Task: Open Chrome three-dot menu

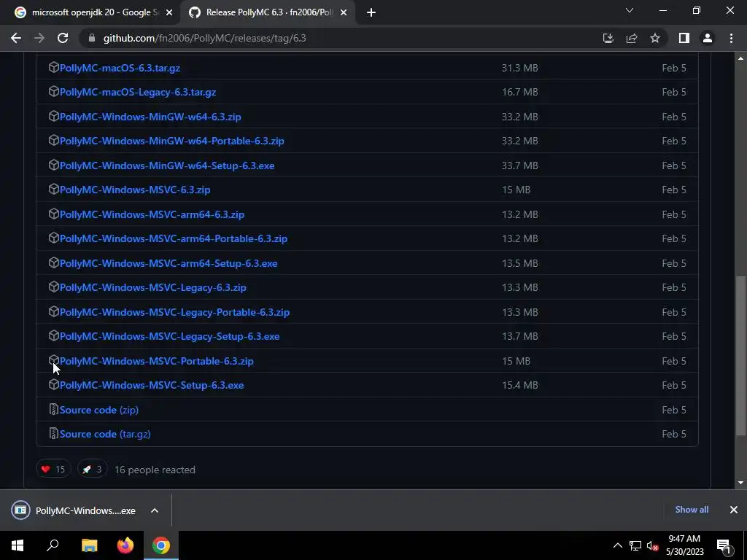Action: [x=731, y=38]
